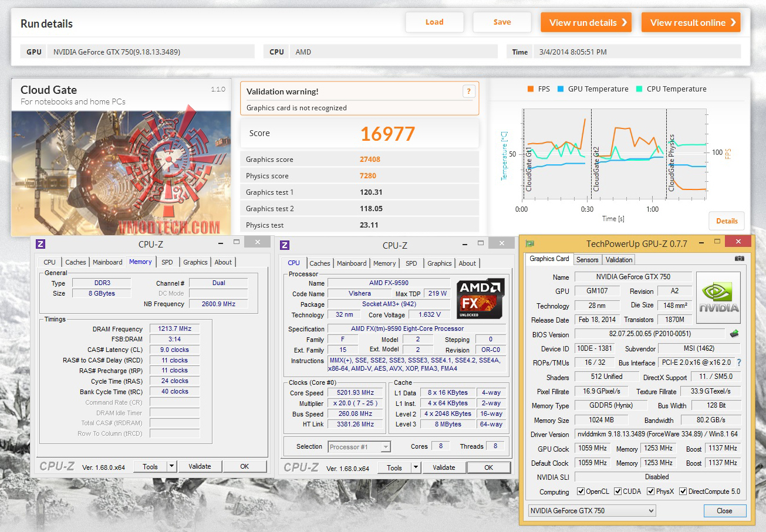Click the CPU-Z CPU window title icon
The width and height of the screenshot is (766, 532).
click(285, 245)
